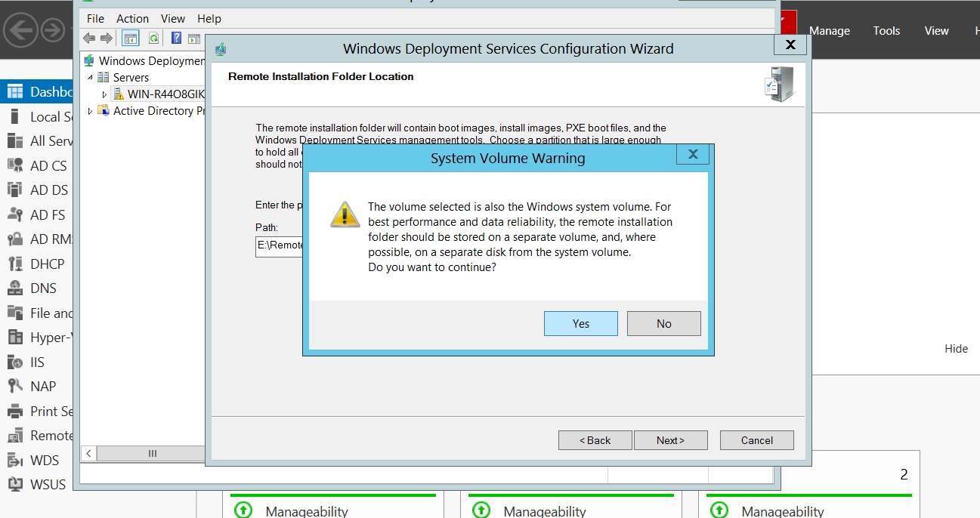Screen dimensions: 980x518
Task: Select the DNS role icon in sidebar
Action: point(14,288)
